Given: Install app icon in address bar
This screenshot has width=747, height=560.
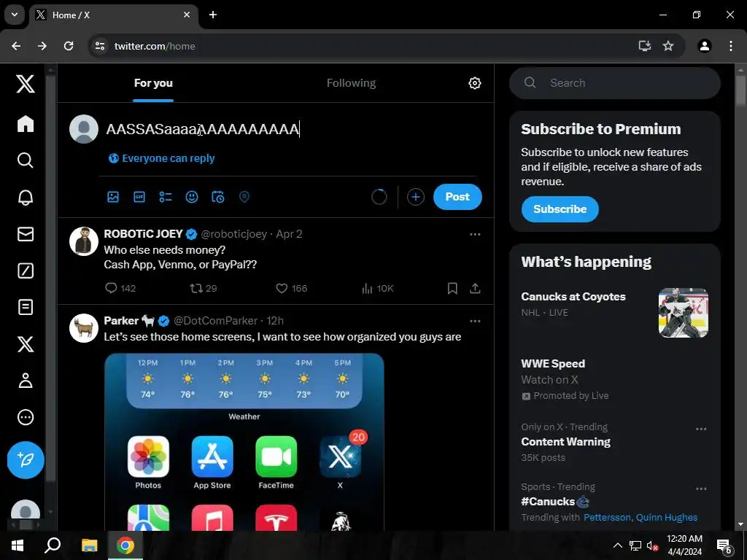Looking at the screenshot, I should (645, 46).
